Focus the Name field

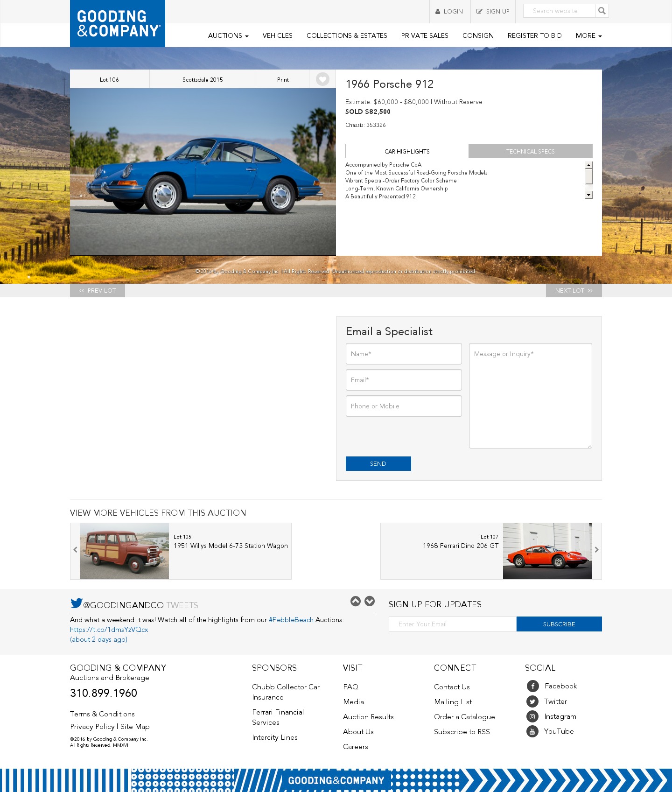[404, 354]
